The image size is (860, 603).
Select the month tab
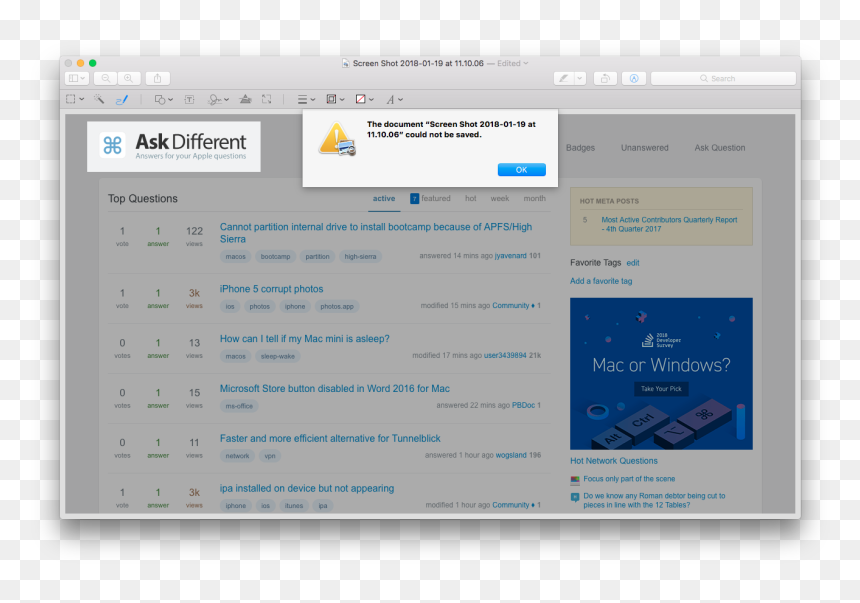pyautogui.click(x=534, y=198)
